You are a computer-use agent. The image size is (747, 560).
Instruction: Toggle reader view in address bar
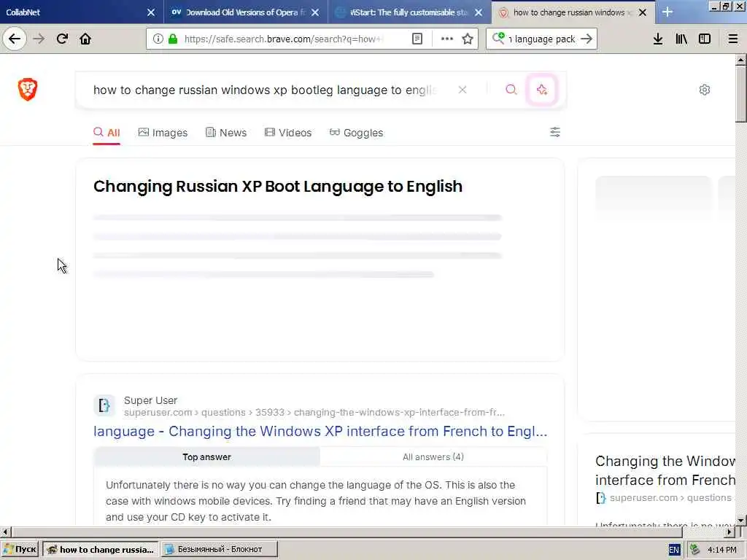click(417, 39)
